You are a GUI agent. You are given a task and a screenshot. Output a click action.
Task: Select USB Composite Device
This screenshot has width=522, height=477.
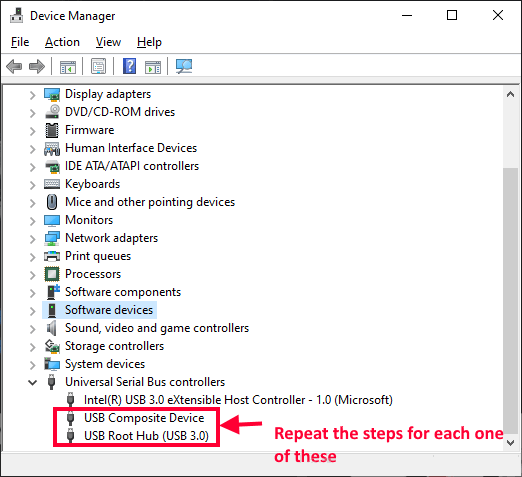click(x=144, y=418)
